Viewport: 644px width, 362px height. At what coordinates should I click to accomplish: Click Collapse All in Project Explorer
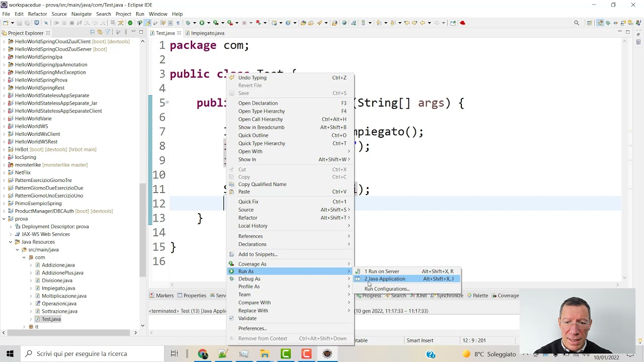tap(92, 32)
